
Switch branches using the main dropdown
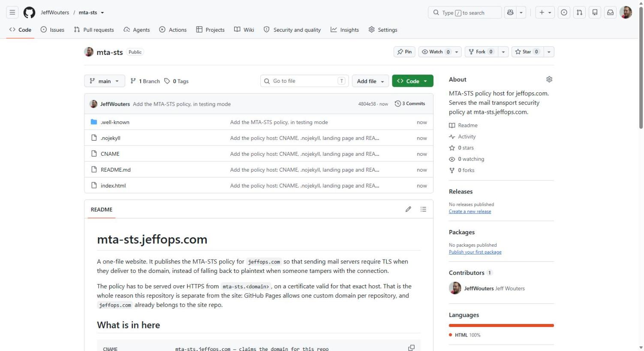(105, 81)
